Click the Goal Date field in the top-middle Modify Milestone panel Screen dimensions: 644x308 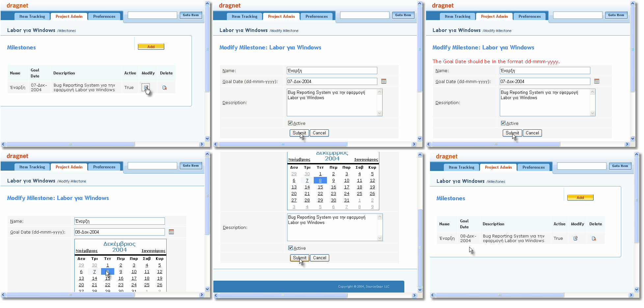(x=332, y=81)
